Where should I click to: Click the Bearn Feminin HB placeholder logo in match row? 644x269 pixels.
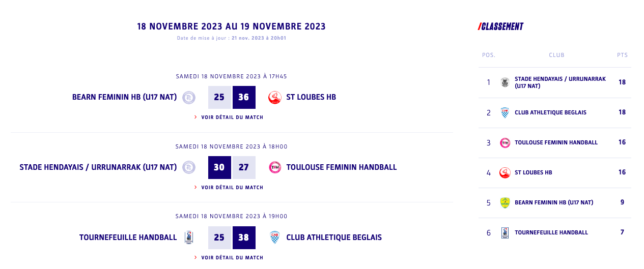point(189,97)
